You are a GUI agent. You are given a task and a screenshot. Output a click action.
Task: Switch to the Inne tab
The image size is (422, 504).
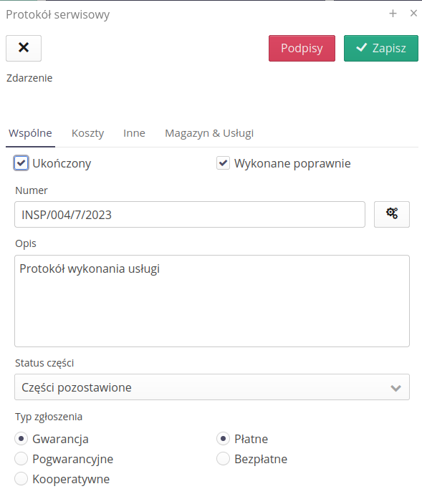pos(134,133)
